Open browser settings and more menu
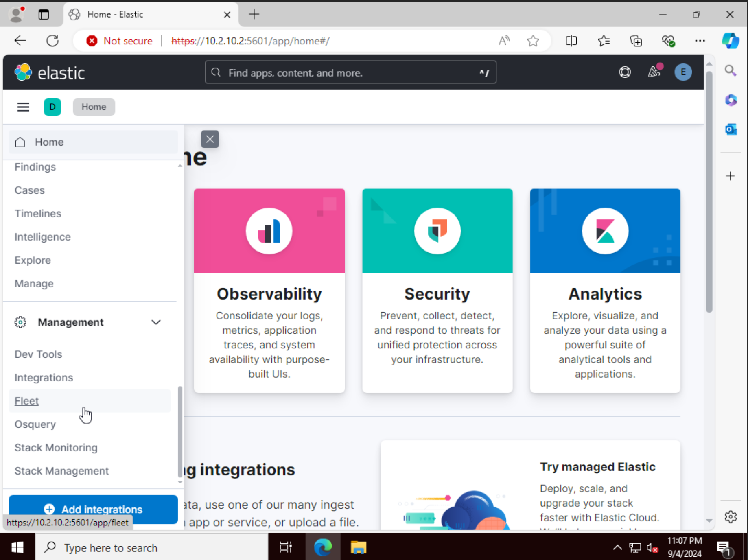This screenshot has height=560, width=748. pos(700,41)
